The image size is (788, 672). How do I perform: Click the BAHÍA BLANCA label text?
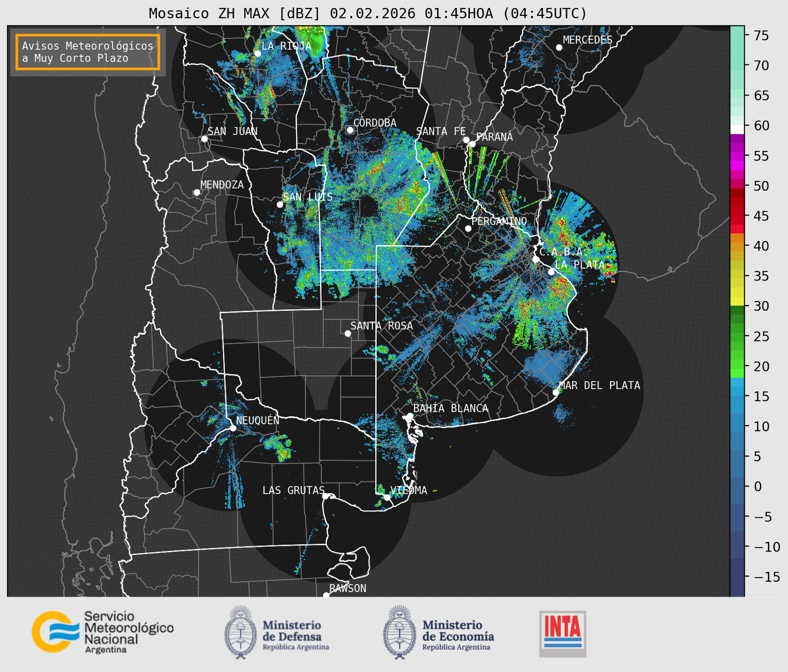pos(451,408)
